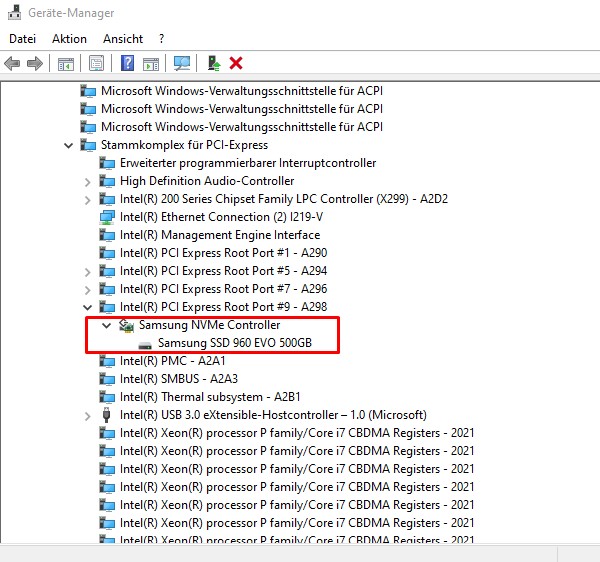
Task: Select Erweiterter programmierbarer Interruptcontroller
Action: [x=248, y=163]
